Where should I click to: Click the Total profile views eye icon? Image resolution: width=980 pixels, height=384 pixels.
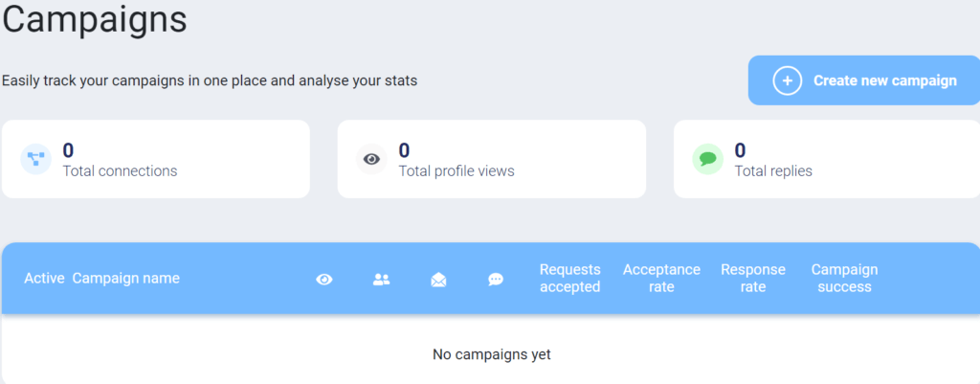(x=372, y=159)
